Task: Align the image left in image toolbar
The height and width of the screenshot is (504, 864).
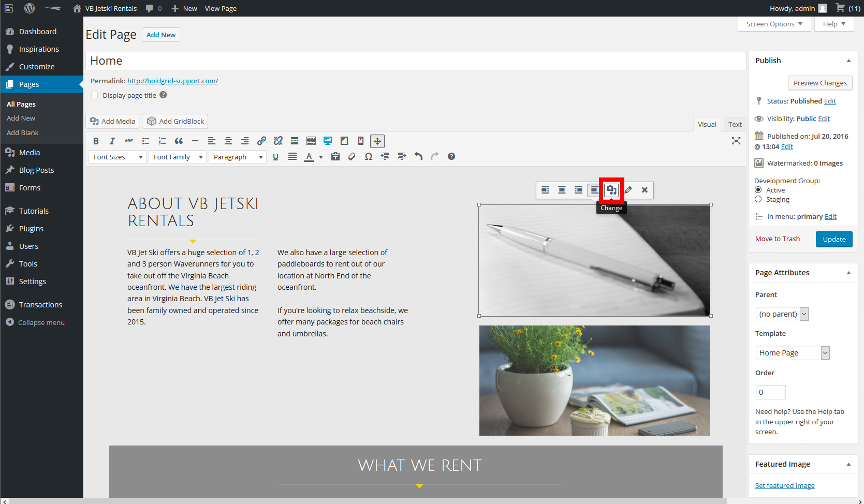Action: pyautogui.click(x=545, y=190)
